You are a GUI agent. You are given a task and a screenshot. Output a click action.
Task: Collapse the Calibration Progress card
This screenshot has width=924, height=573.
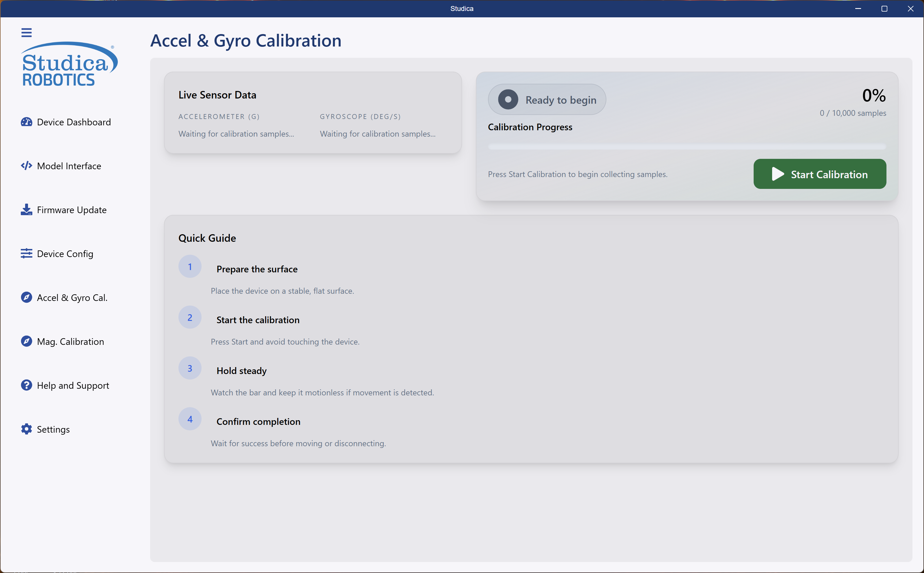[x=530, y=127]
